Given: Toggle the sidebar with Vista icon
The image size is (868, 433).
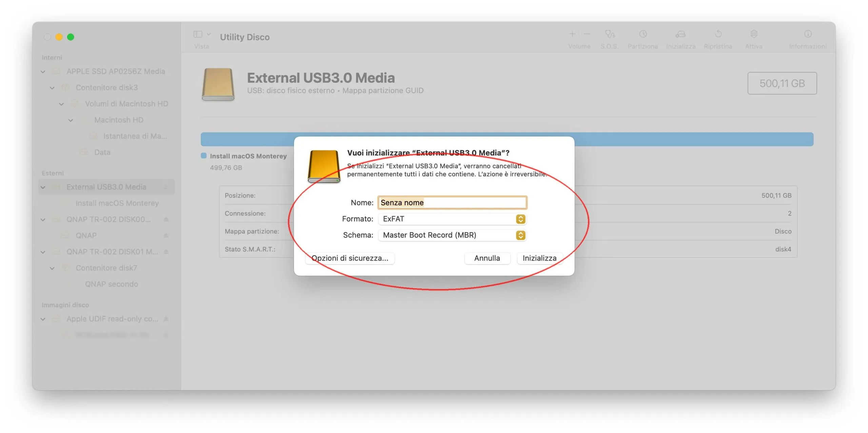Looking at the screenshot, I should (198, 34).
